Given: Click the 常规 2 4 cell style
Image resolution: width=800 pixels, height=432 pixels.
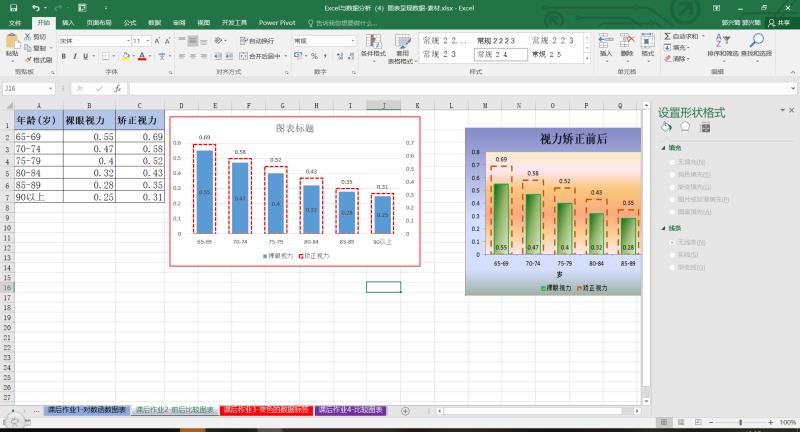Looking at the screenshot, I should [x=501, y=55].
